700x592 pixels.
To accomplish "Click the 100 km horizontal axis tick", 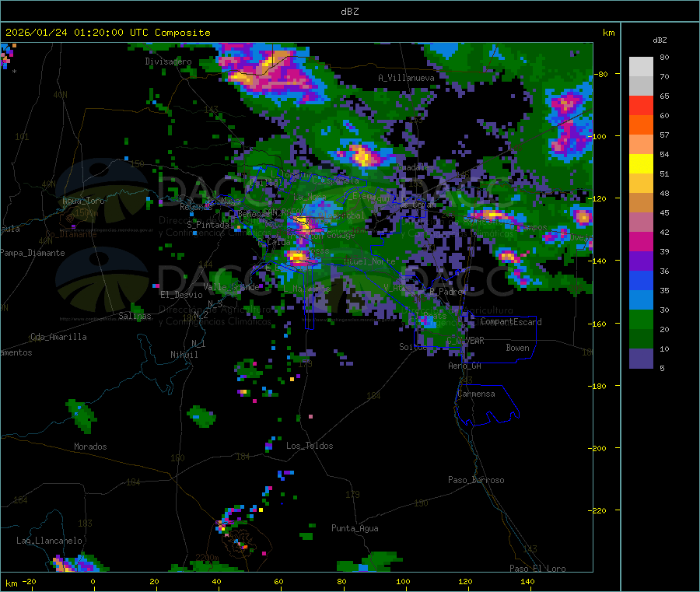I will pyautogui.click(x=403, y=581).
